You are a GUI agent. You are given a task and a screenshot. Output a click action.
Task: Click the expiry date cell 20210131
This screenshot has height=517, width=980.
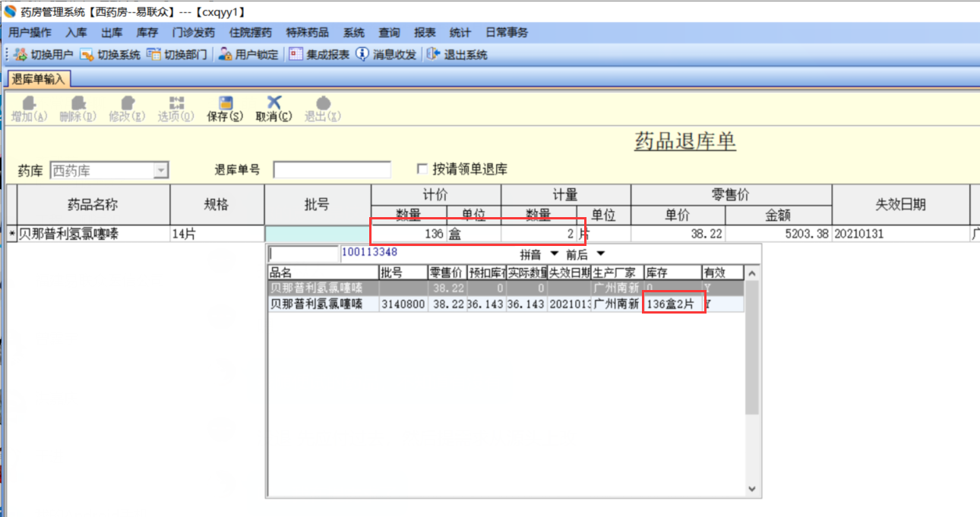900,234
